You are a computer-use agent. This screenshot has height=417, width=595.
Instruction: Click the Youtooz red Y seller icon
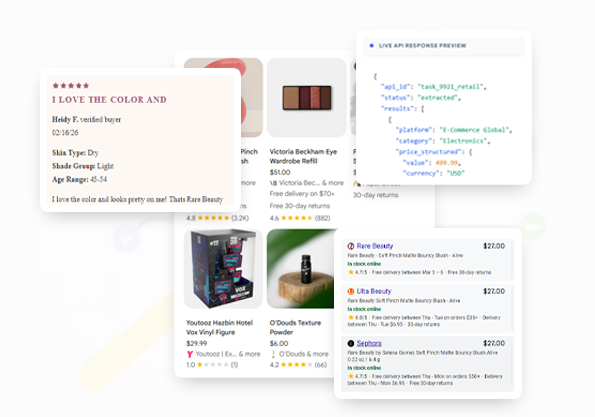pyautogui.click(x=190, y=354)
